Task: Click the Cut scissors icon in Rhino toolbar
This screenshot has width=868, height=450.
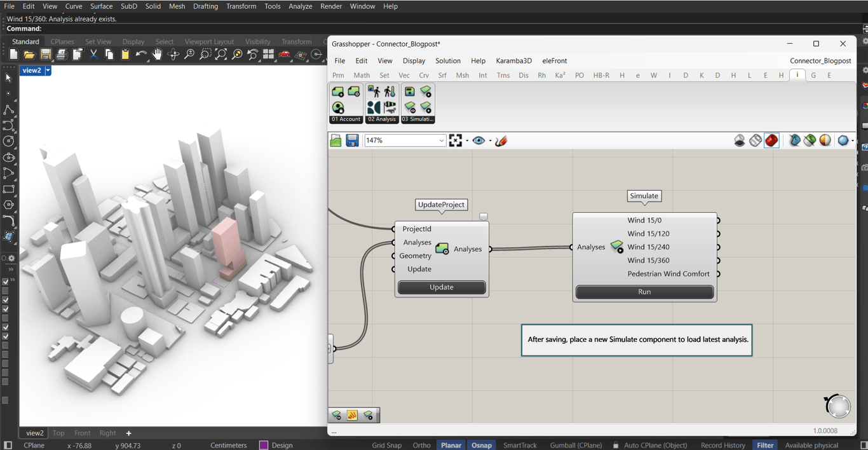Action: coord(93,55)
